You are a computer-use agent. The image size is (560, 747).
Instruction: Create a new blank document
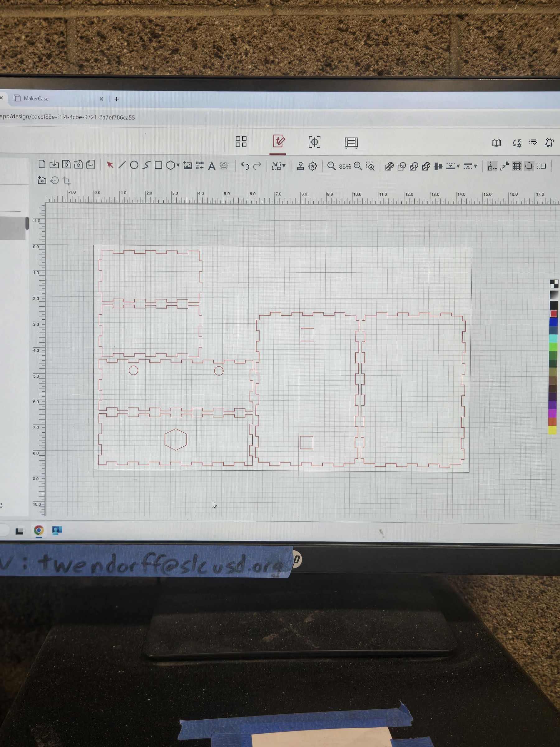(42, 164)
